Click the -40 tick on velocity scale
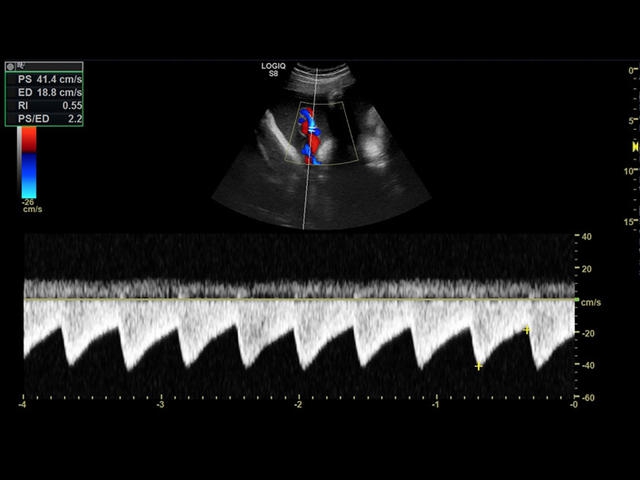This screenshot has height=480, width=640. [x=585, y=366]
